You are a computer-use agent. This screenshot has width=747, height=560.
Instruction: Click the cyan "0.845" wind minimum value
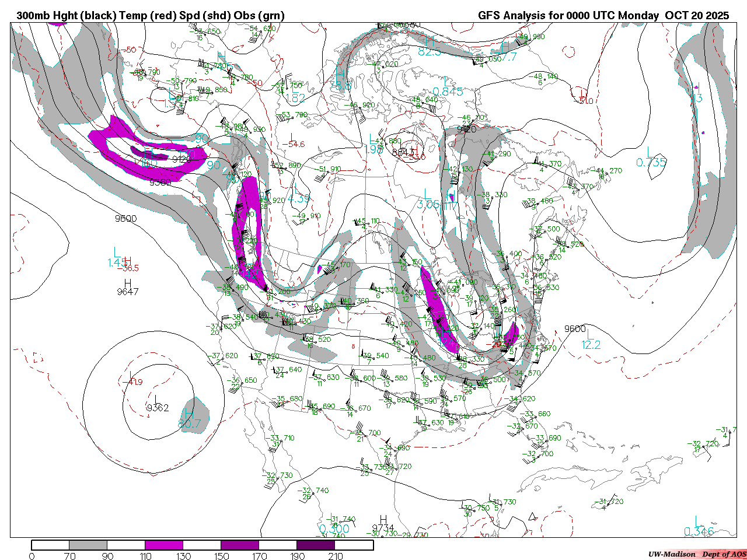(x=448, y=92)
